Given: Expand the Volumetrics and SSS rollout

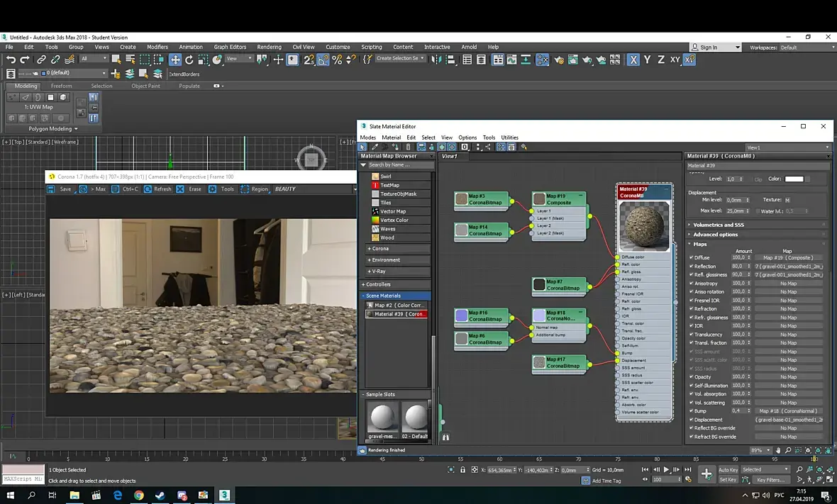Looking at the screenshot, I should point(719,225).
